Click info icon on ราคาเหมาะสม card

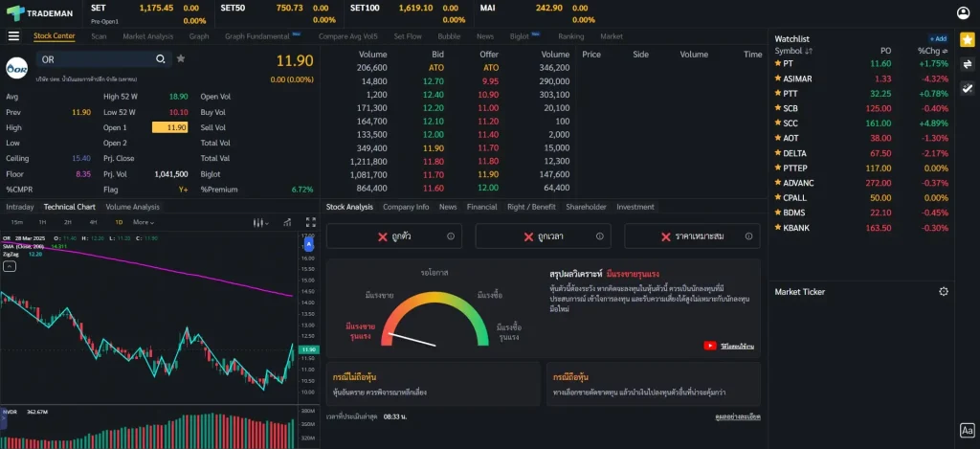click(x=748, y=236)
